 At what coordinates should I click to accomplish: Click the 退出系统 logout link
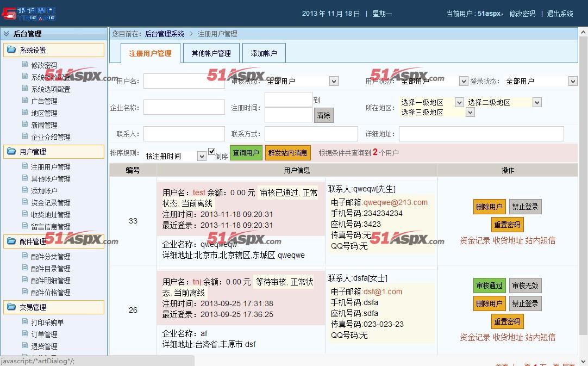560,14
